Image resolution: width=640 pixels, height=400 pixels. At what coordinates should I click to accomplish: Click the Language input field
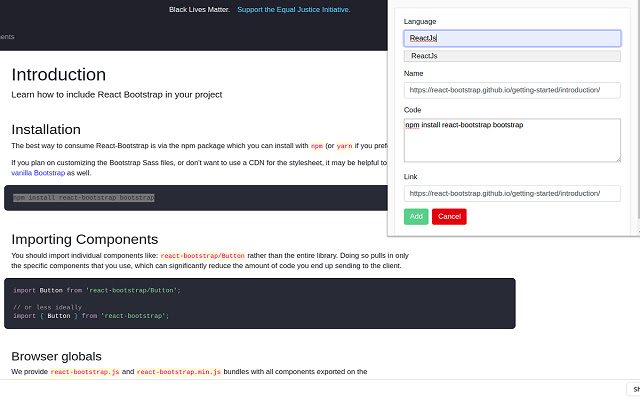(512, 38)
